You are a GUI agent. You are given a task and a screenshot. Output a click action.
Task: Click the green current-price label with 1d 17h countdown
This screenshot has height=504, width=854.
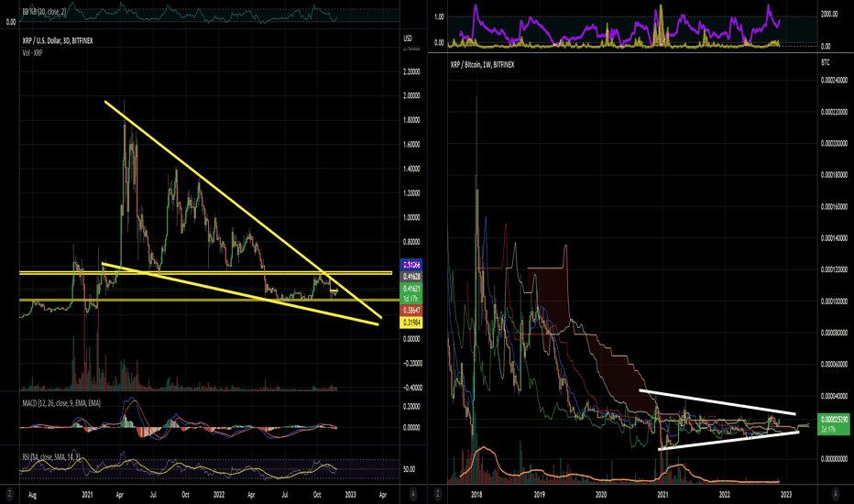point(411,293)
